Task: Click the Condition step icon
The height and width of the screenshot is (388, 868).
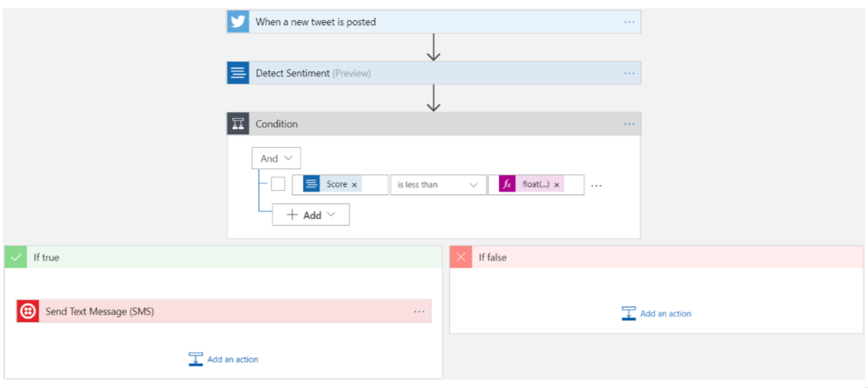Action: [x=238, y=124]
